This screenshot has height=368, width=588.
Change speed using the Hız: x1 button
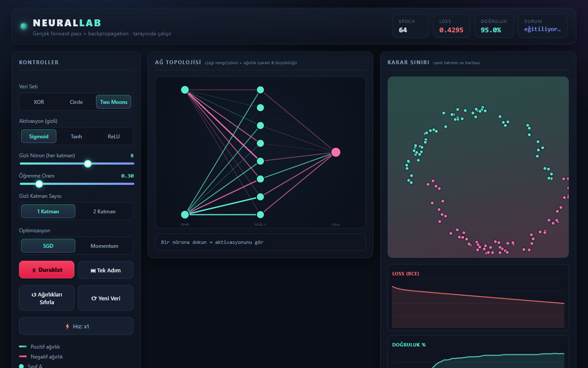(76, 326)
